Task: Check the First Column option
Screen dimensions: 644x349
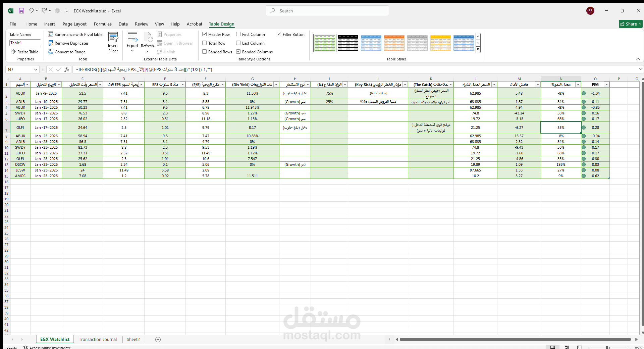Action: coord(238,34)
